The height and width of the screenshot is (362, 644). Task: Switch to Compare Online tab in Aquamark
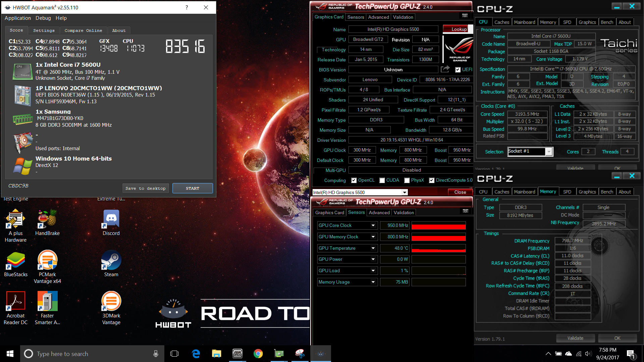click(84, 31)
